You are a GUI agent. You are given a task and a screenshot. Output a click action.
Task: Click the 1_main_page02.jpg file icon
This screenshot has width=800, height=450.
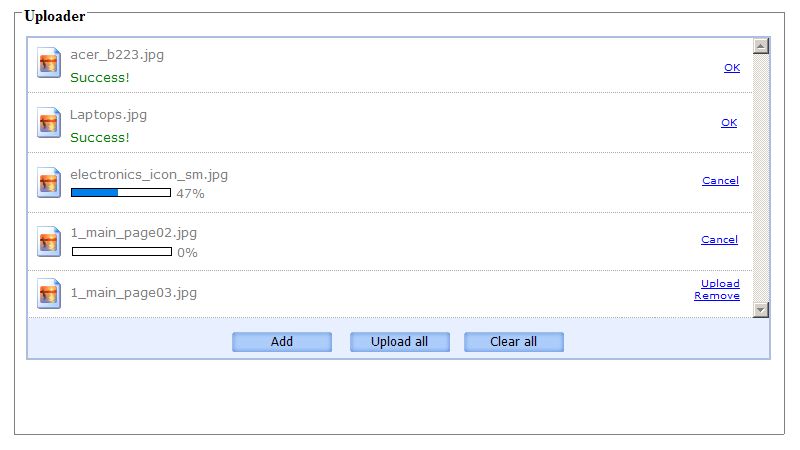pyautogui.click(x=49, y=241)
